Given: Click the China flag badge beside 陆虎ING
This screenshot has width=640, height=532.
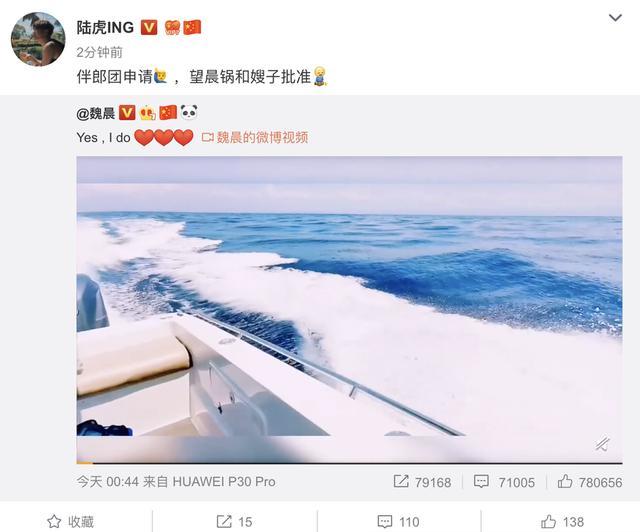Looking at the screenshot, I should (x=192, y=28).
